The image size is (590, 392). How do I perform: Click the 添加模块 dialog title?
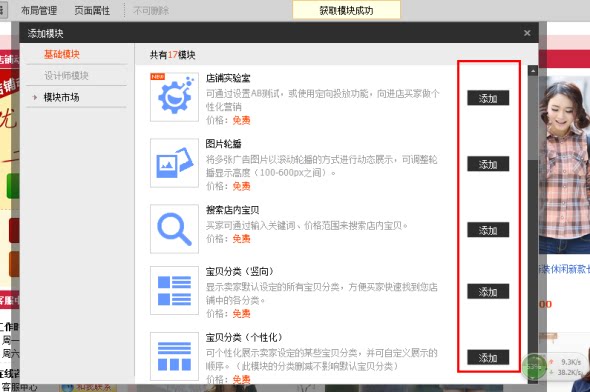46,33
